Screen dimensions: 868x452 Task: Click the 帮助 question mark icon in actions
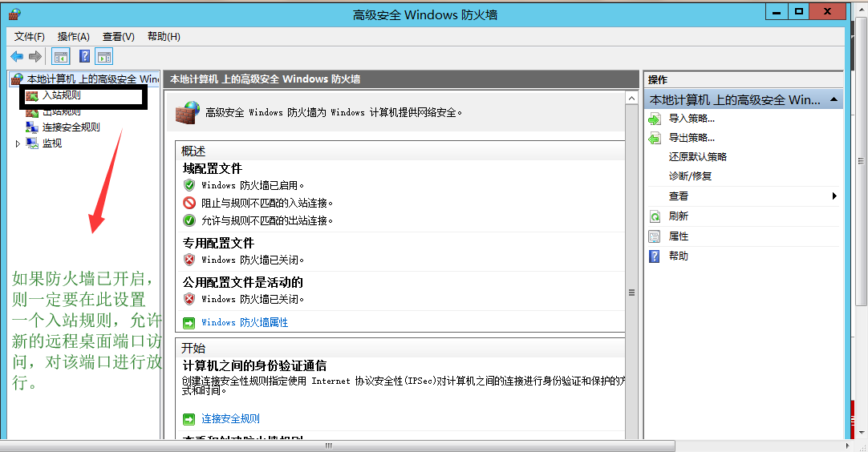coord(655,256)
